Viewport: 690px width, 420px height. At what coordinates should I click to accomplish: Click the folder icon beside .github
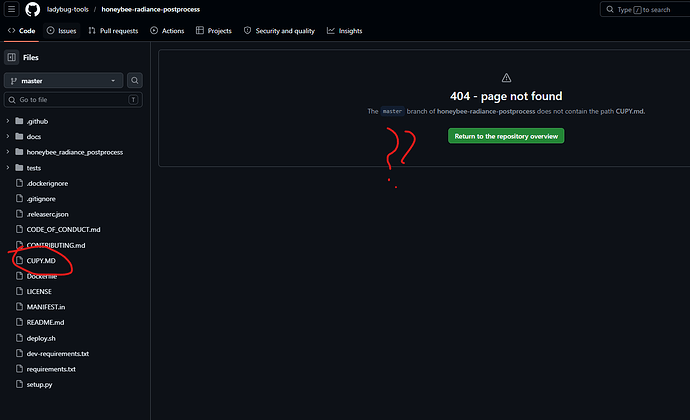(x=19, y=121)
